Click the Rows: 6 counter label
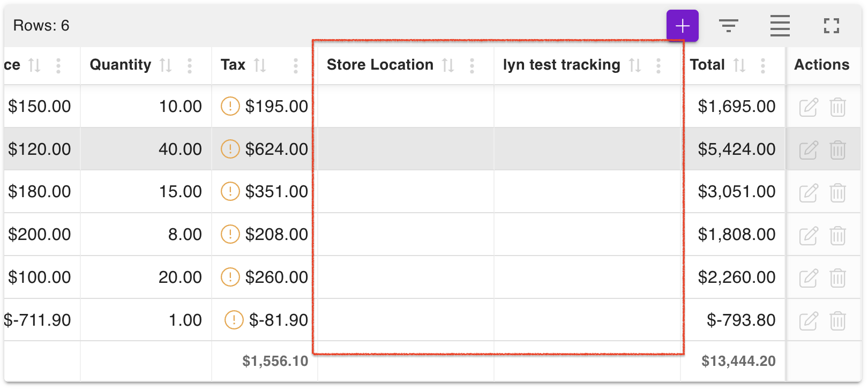Viewport: 868px width, 390px height. pyautogui.click(x=41, y=26)
